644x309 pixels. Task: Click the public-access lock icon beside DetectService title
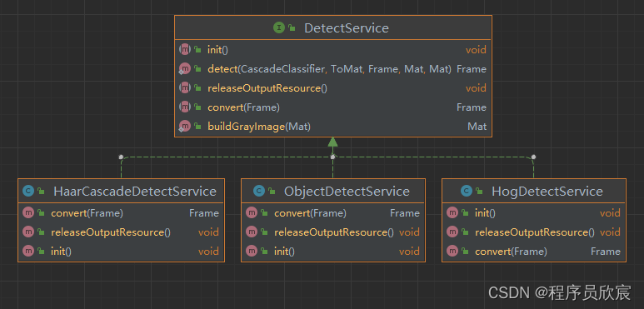[x=292, y=28]
